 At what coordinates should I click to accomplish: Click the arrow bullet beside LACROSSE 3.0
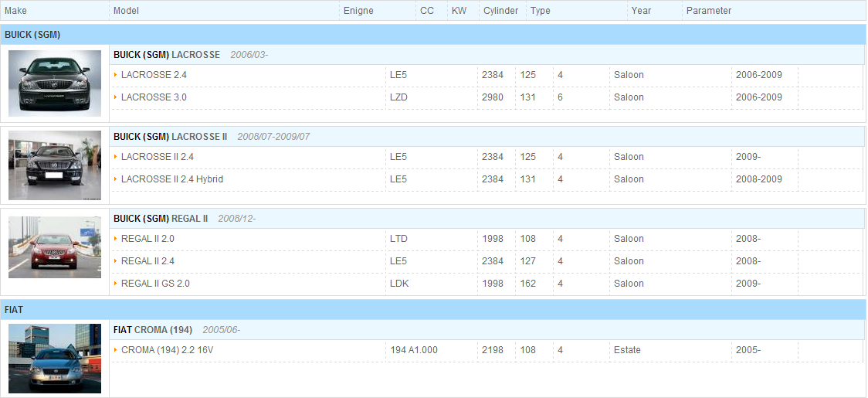(115, 97)
